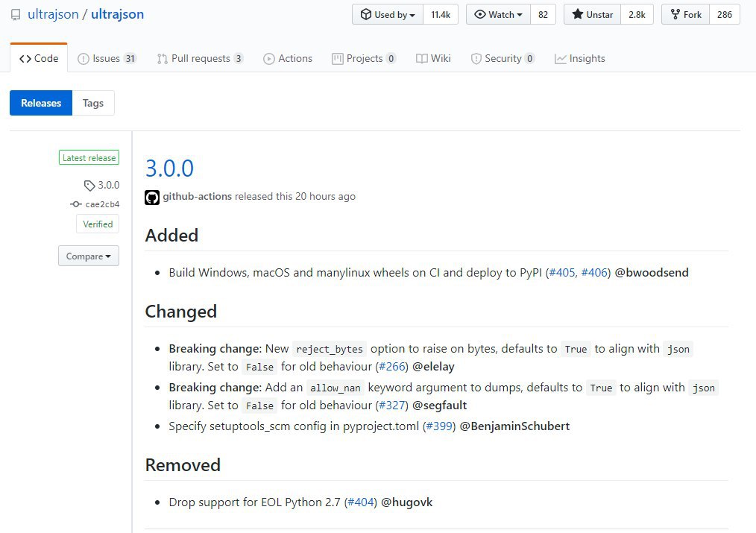Click the fork icon in Fork button
Viewport: 756px width, 533px height.
click(675, 14)
